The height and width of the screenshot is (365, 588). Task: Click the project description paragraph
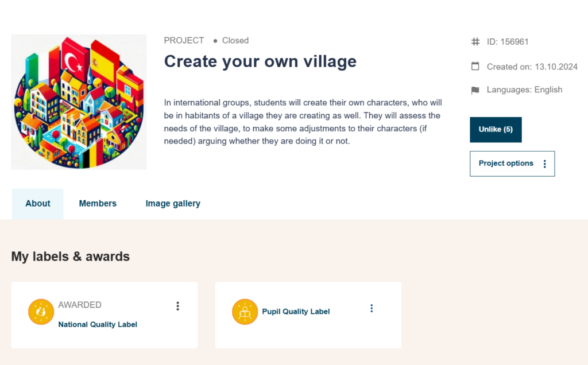(303, 122)
